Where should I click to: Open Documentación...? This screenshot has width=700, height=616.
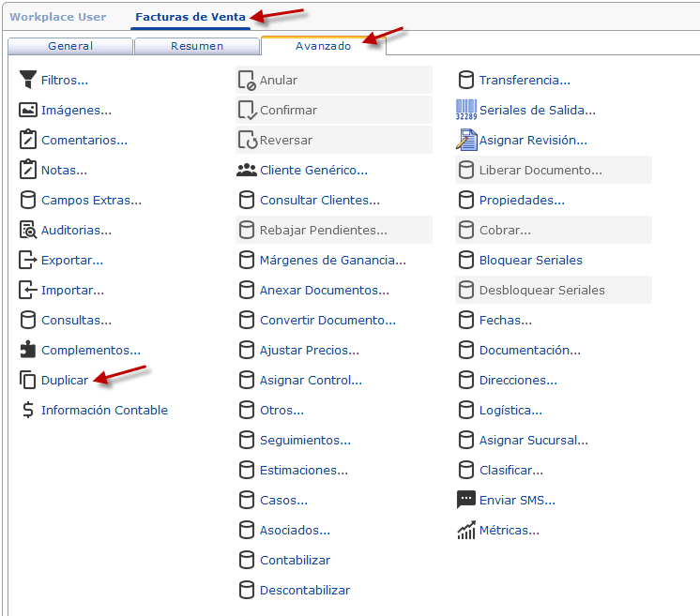[530, 350]
